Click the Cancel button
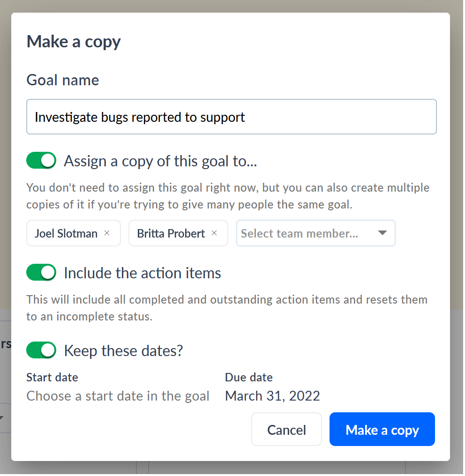This screenshot has width=465, height=476. 286,429
